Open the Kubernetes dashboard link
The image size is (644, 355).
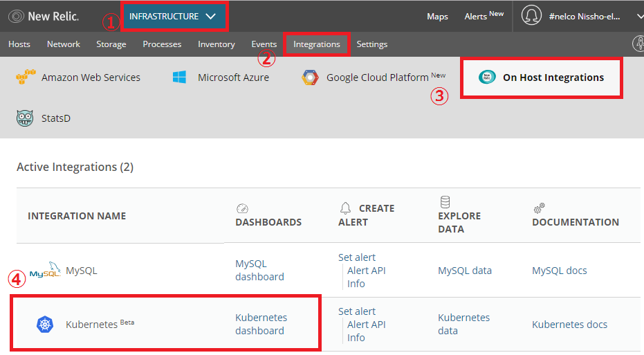tap(261, 324)
